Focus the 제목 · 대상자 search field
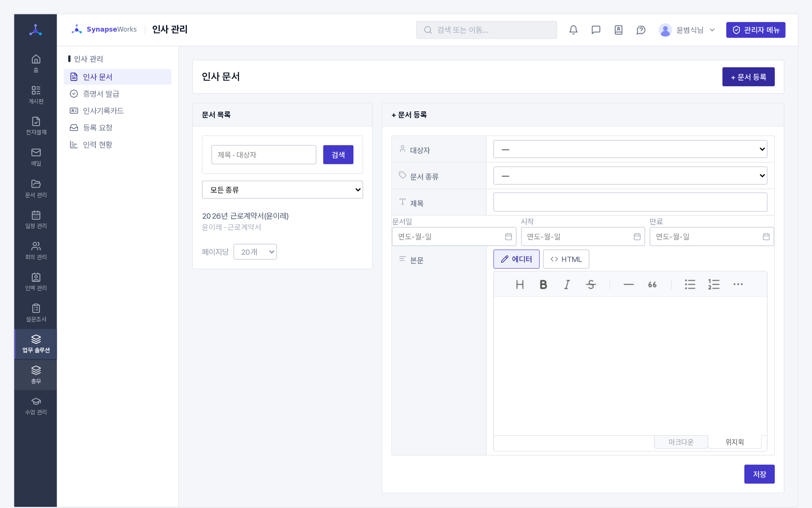812x508 pixels. pyautogui.click(x=264, y=155)
